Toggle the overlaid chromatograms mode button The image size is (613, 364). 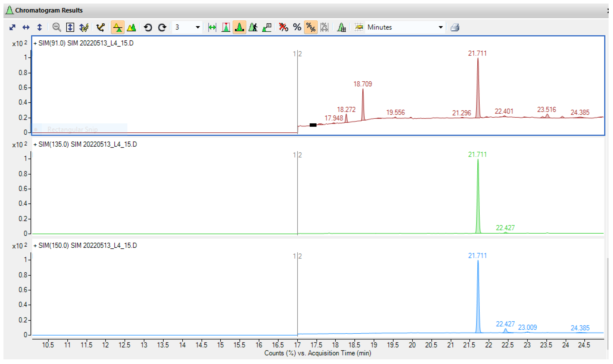[x=132, y=27]
